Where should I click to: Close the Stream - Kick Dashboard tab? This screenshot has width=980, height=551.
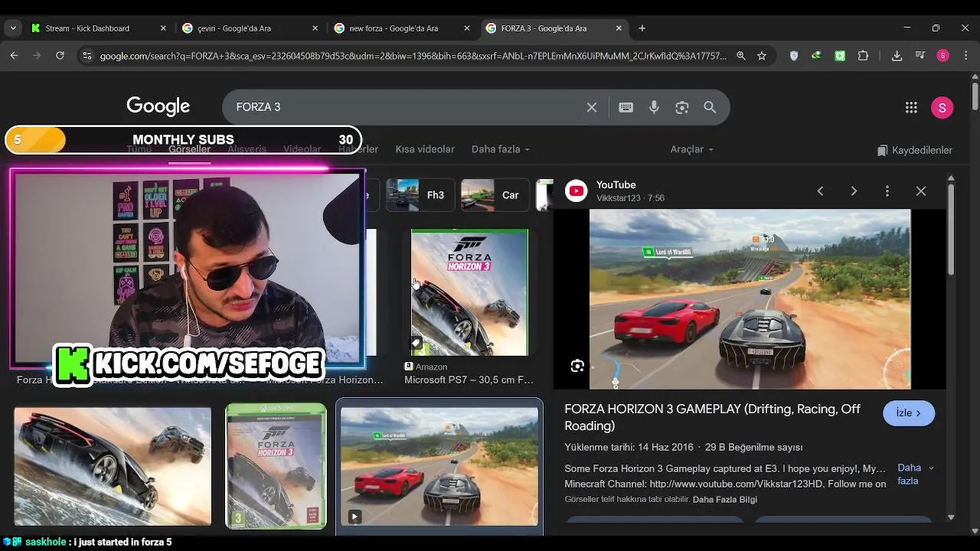point(162,28)
